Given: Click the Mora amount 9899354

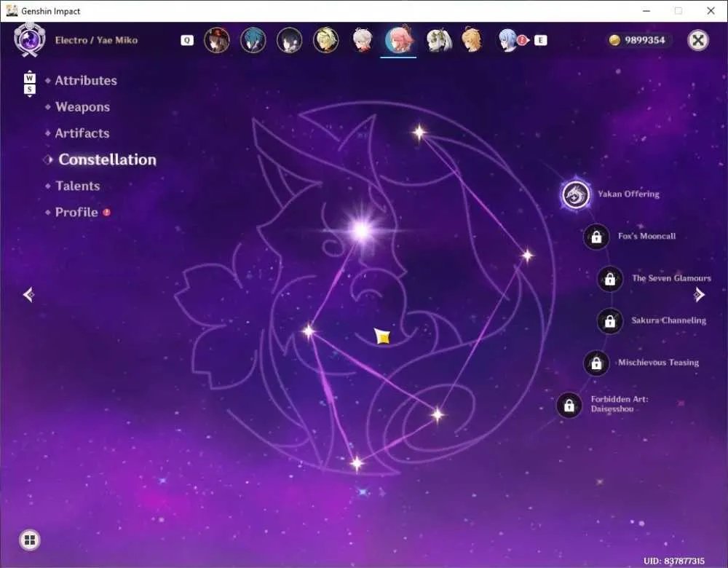Looking at the screenshot, I should 645,40.
